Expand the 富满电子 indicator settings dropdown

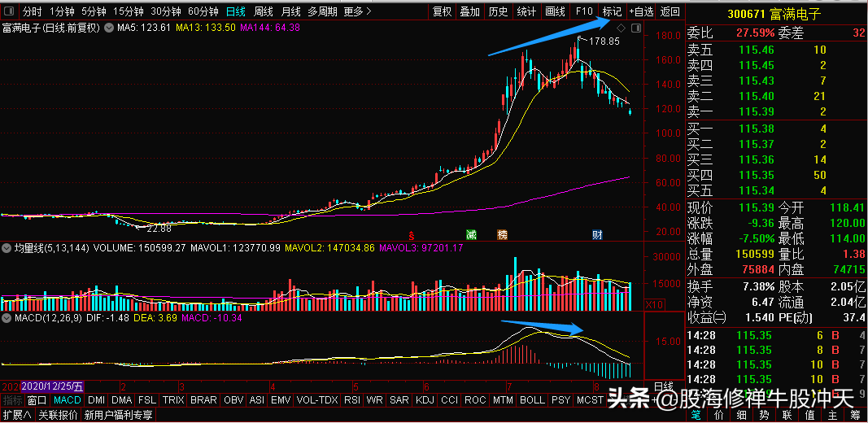point(108,28)
